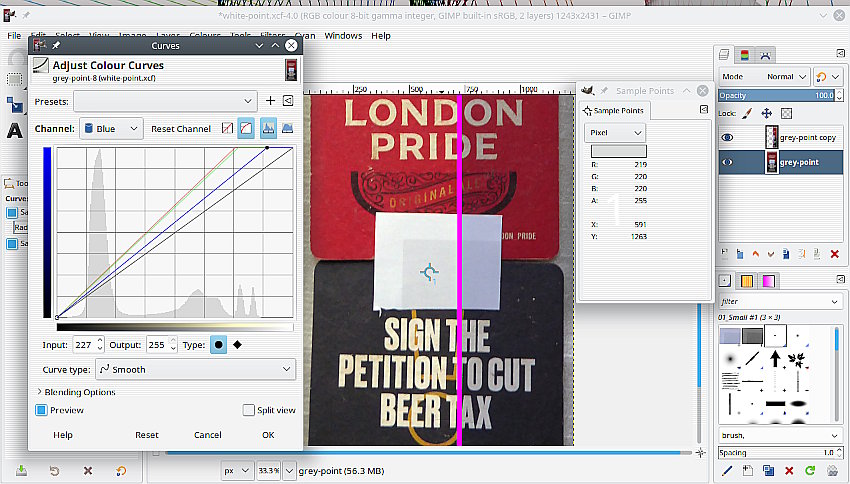Reset tool options to defaults
The image size is (850, 484).
120,470
